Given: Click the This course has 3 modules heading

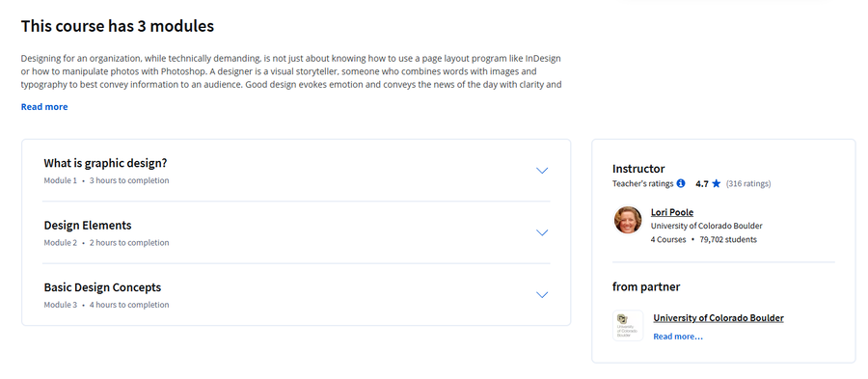Looking at the screenshot, I should 118,26.
